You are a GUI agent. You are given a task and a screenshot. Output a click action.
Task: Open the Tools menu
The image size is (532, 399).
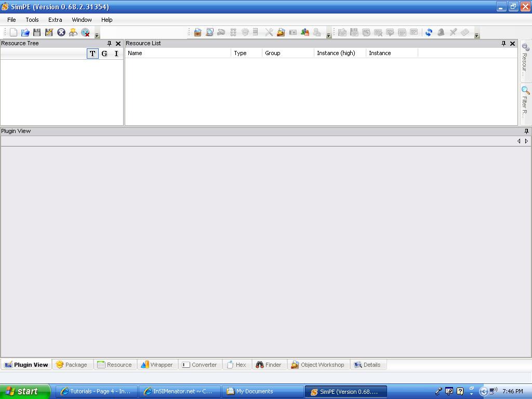tap(32, 20)
